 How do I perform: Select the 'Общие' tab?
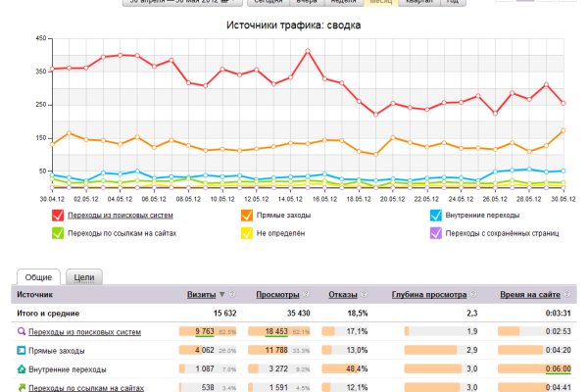pos(36,277)
